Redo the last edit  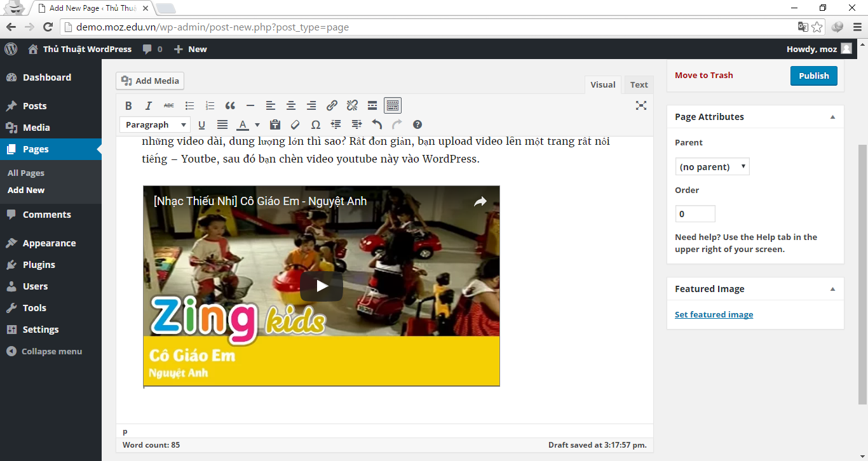pos(397,124)
